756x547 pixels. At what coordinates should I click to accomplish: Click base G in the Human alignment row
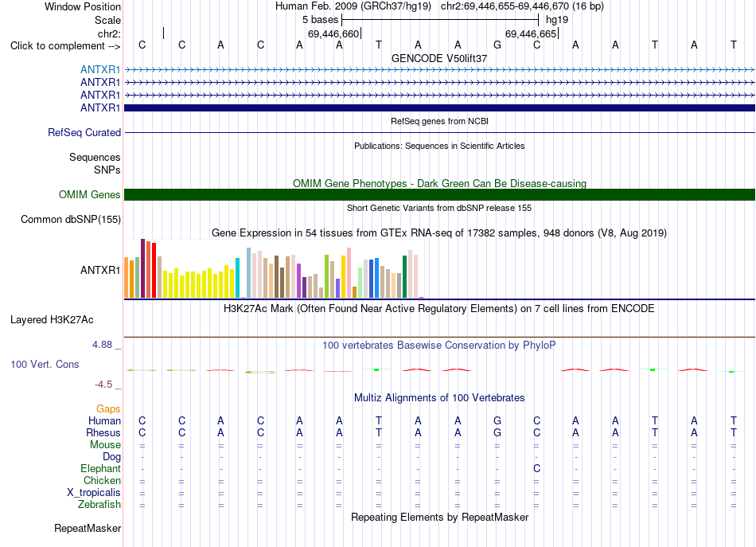[497, 420]
